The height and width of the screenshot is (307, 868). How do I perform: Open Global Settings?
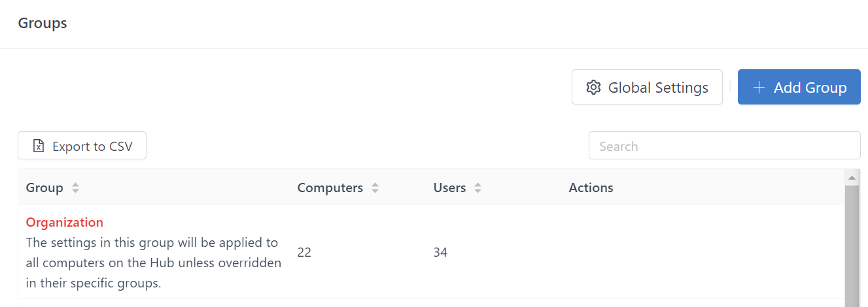click(647, 88)
